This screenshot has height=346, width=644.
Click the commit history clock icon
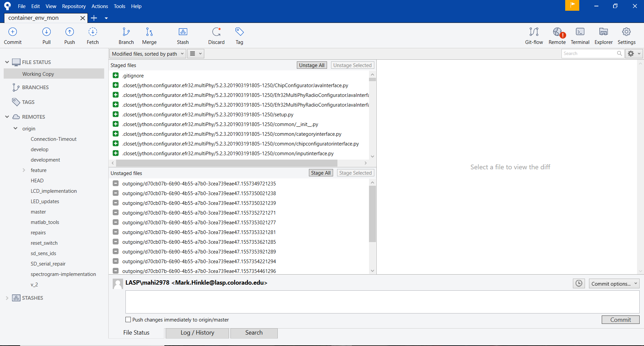tap(579, 284)
